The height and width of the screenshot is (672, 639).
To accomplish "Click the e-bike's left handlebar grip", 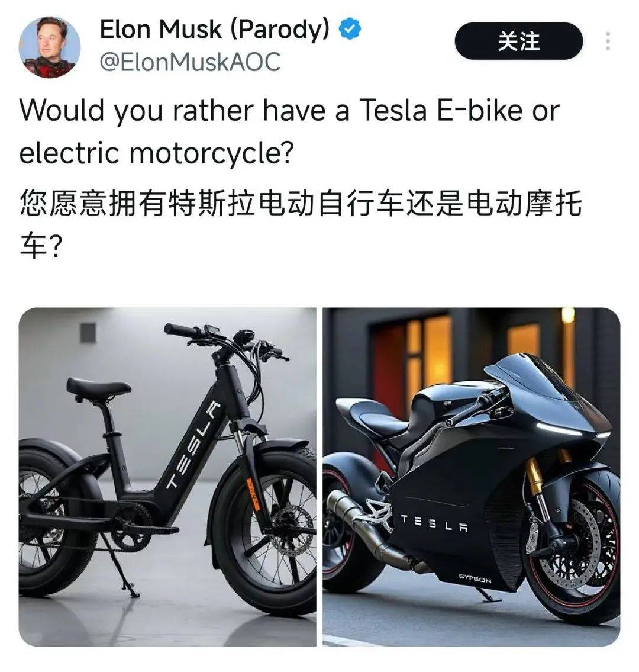I will click(180, 330).
